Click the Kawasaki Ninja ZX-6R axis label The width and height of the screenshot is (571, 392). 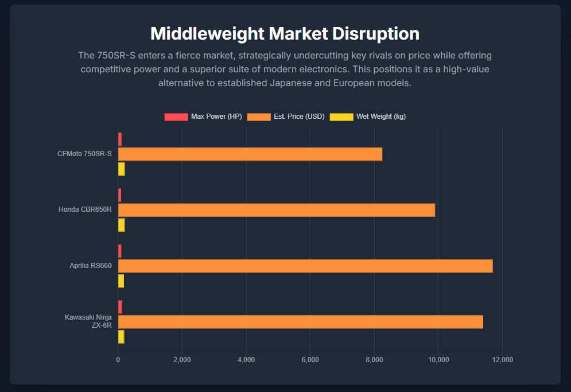(88, 321)
